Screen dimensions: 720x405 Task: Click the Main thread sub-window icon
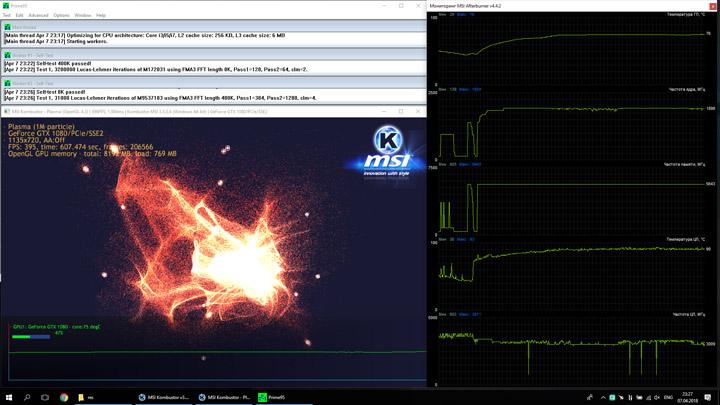[7, 27]
